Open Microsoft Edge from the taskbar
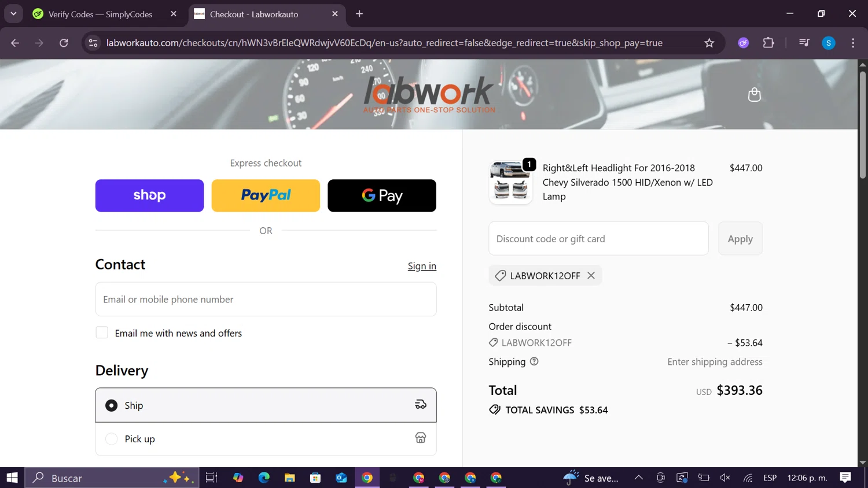 (x=264, y=478)
